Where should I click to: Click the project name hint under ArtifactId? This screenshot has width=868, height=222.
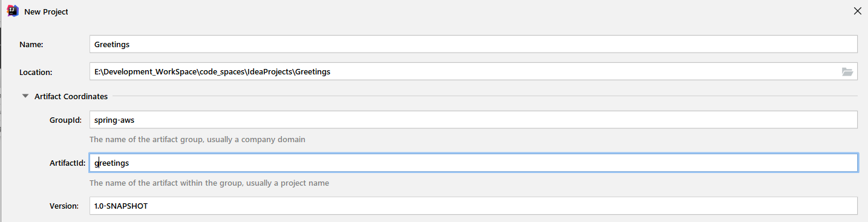pos(209,183)
